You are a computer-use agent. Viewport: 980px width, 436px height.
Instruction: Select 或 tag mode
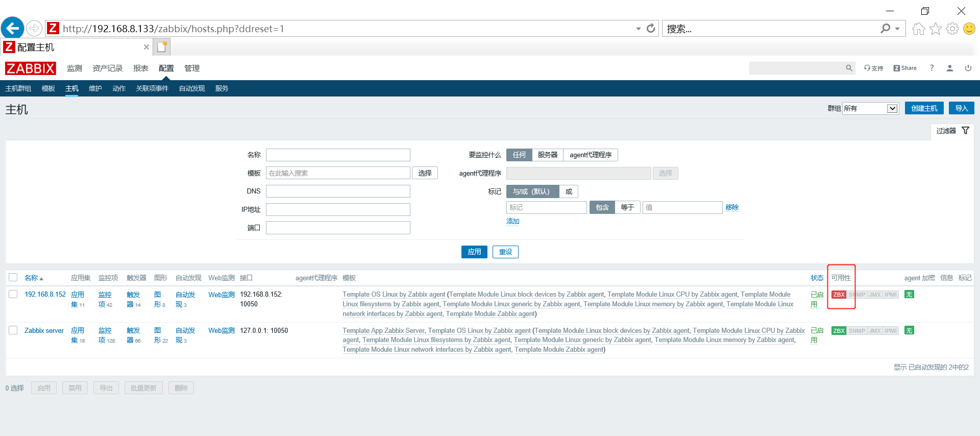point(569,191)
